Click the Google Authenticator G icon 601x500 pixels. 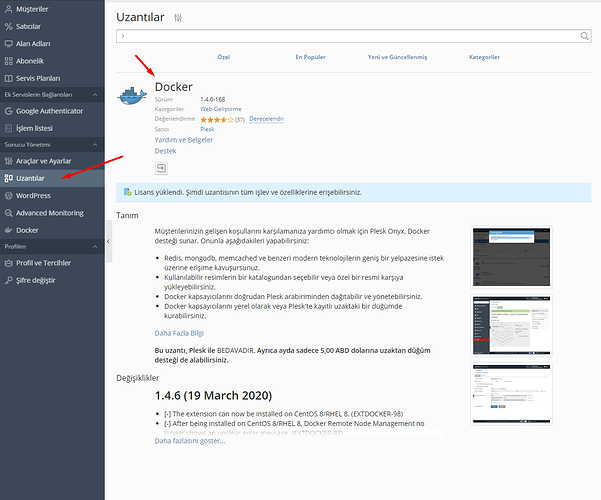[8, 111]
